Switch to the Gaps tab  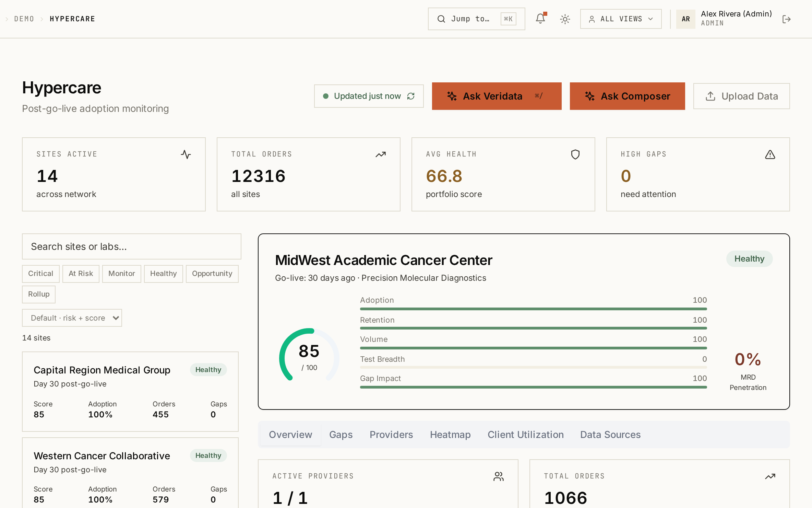341,435
